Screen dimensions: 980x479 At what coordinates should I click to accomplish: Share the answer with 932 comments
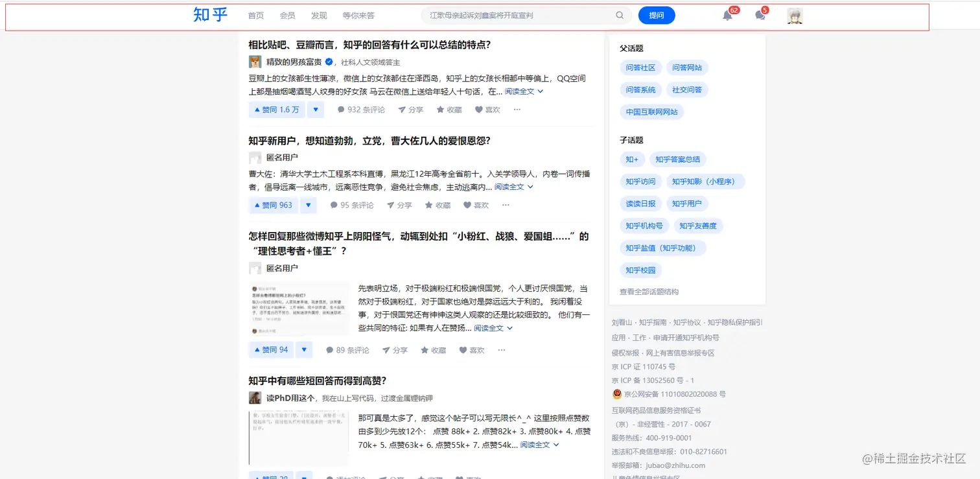coord(410,110)
